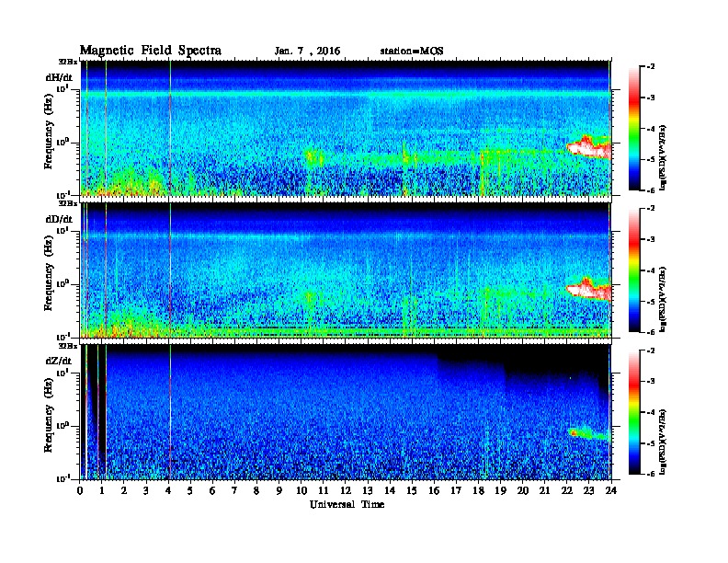Click the dZ/dt panel label
This screenshot has height=563, width=728.
59,361
